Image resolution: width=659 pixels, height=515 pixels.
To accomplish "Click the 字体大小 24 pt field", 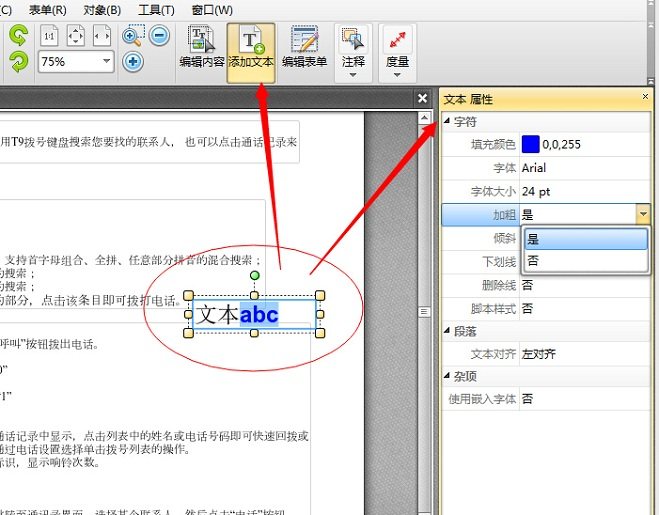I will tap(585, 192).
